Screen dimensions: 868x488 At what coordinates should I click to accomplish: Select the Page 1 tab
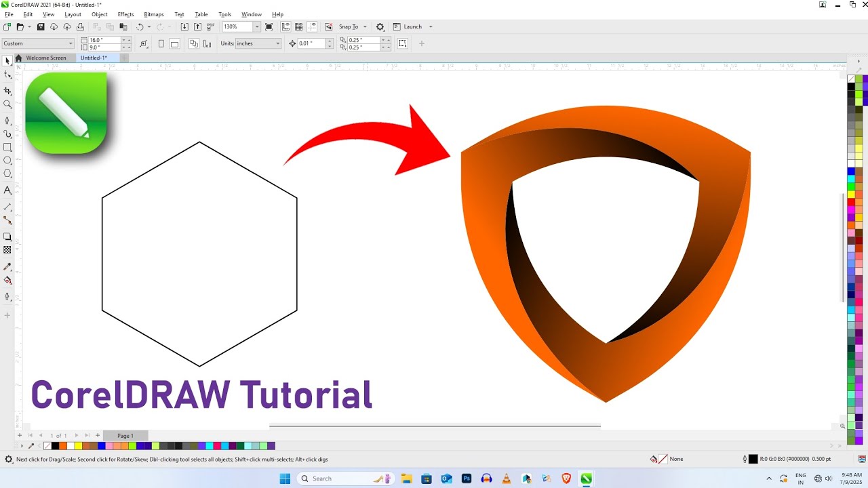[x=125, y=435]
